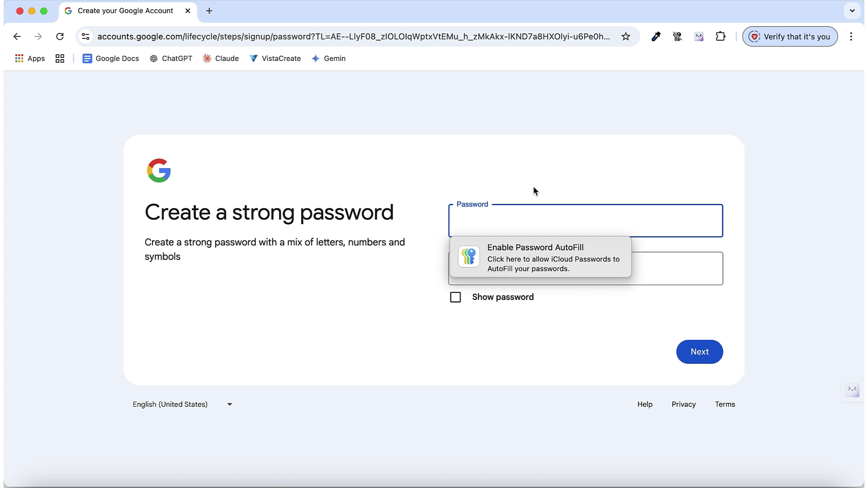Image resolution: width=868 pixels, height=488 pixels.
Task: Open site information icon in address bar
Action: 85,37
